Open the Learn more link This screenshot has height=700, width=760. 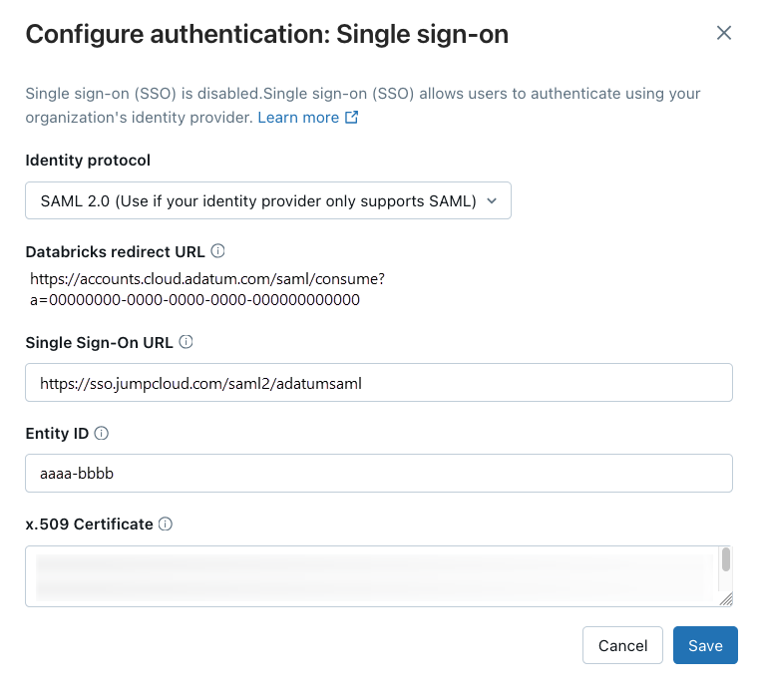click(x=298, y=118)
